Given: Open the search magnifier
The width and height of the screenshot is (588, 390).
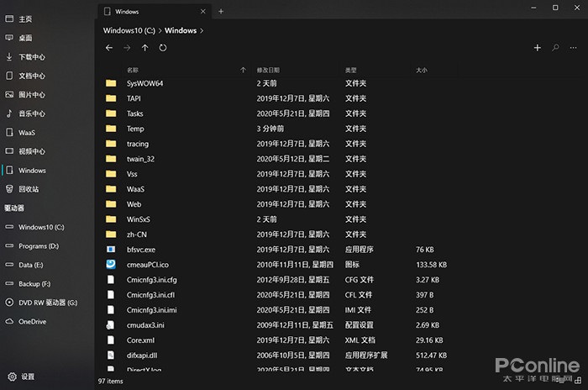Looking at the screenshot, I should coord(555,48).
